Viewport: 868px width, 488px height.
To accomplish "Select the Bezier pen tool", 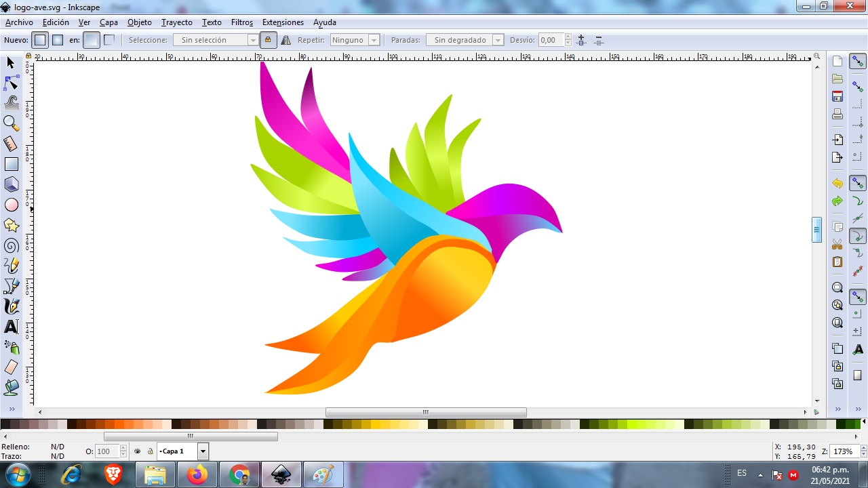I will click(12, 286).
